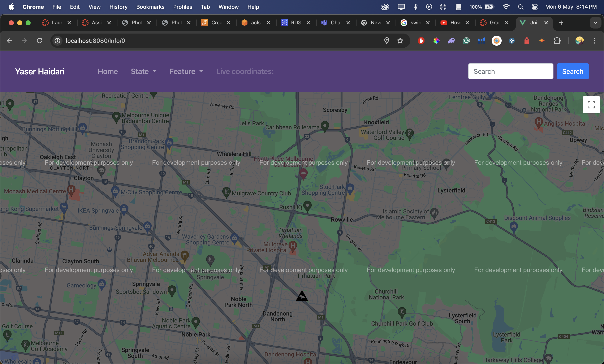Open Spotlight search in menu bar
Image resolution: width=604 pixels, height=364 pixels.
tap(521, 7)
